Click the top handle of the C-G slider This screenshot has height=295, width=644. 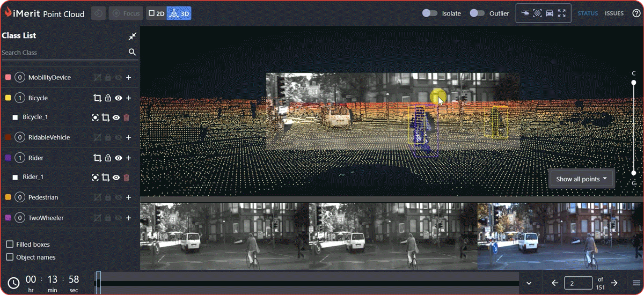tap(634, 83)
